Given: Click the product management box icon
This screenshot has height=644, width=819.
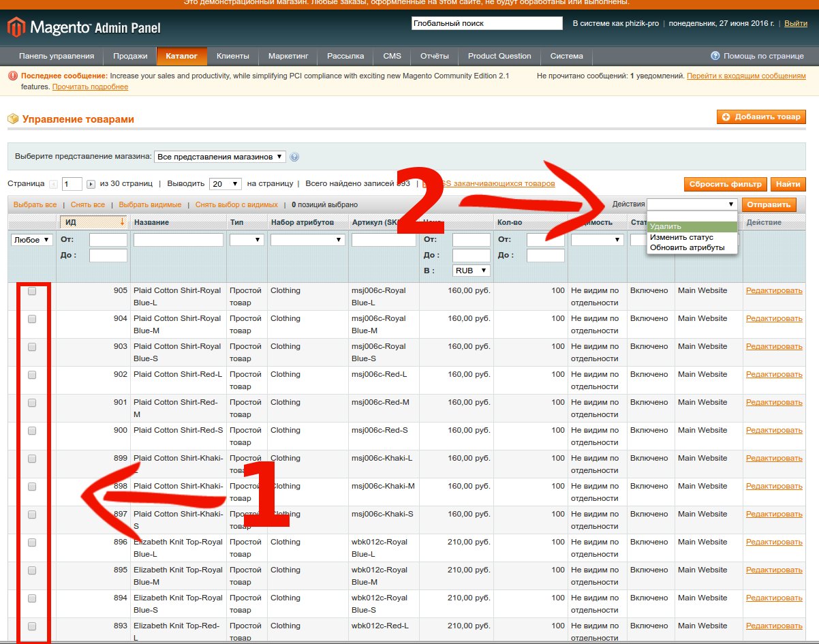Looking at the screenshot, I should point(13,119).
